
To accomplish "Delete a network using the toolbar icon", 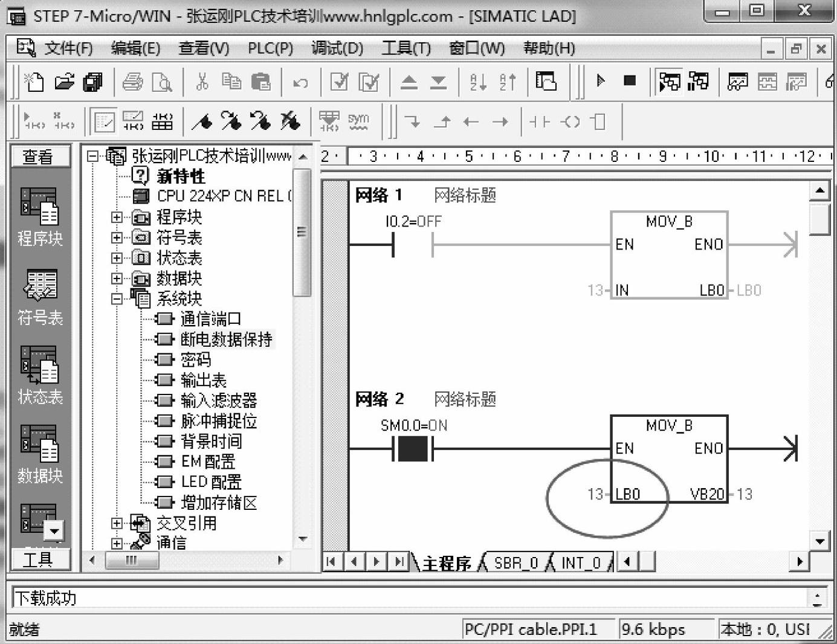I will click(x=63, y=121).
